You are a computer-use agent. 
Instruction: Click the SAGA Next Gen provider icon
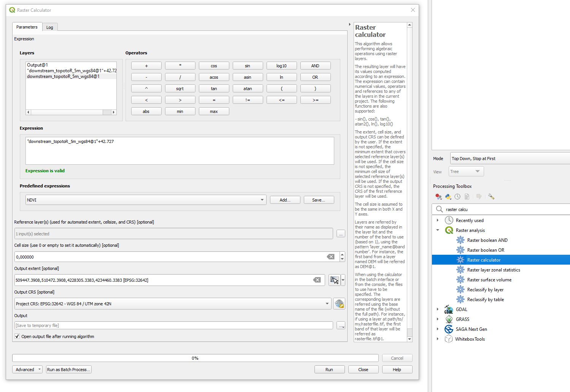(449, 329)
